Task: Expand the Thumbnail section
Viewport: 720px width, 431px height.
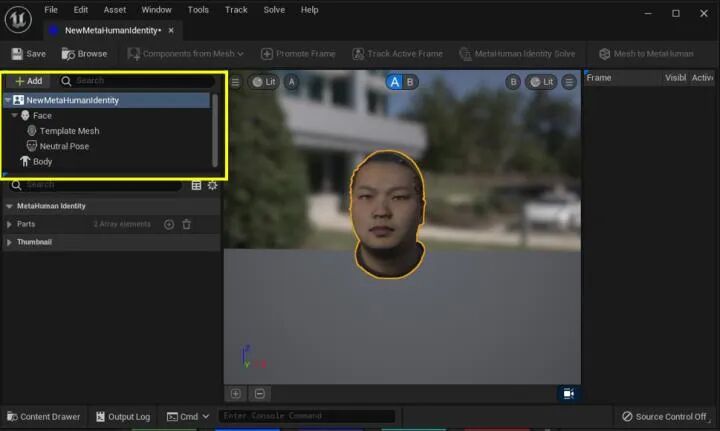Action: pos(9,242)
